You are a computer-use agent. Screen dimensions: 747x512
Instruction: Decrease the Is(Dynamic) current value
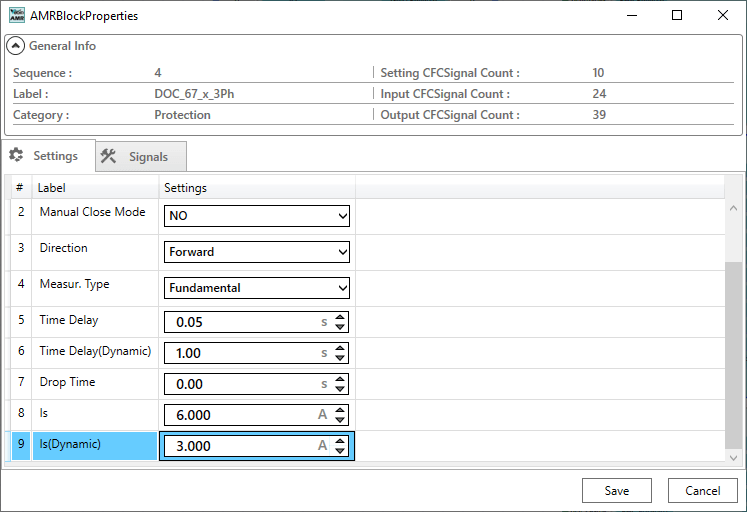(x=341, y=451)
